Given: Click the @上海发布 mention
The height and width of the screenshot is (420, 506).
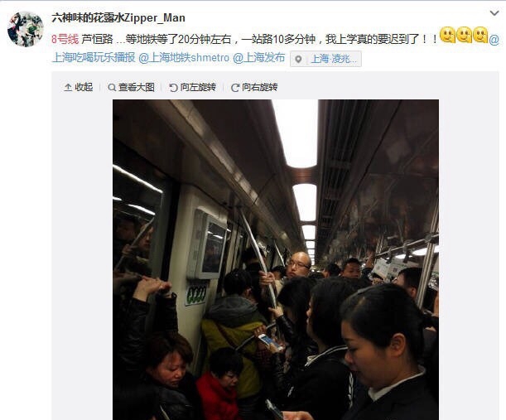Looking at the screenshot, I should click(259, 58).
